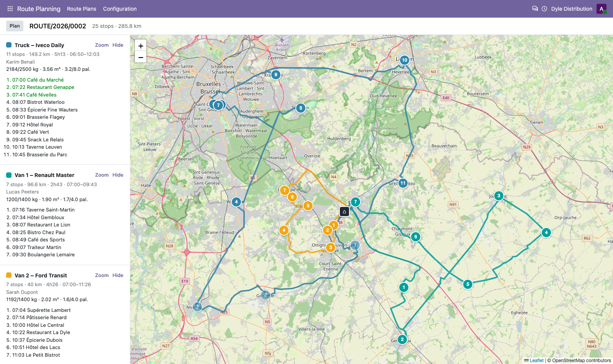Viewport: 613px width, 364px height.
Task: Zoom in on the map
Action: pos(141,46)
